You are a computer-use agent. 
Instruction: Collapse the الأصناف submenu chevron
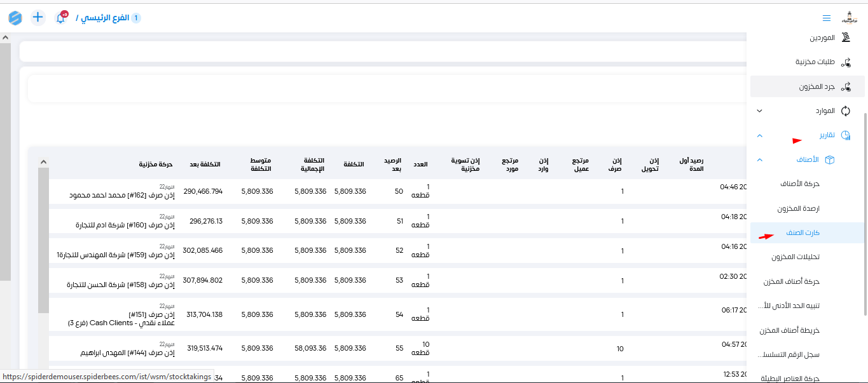click(x=759, y=160)
